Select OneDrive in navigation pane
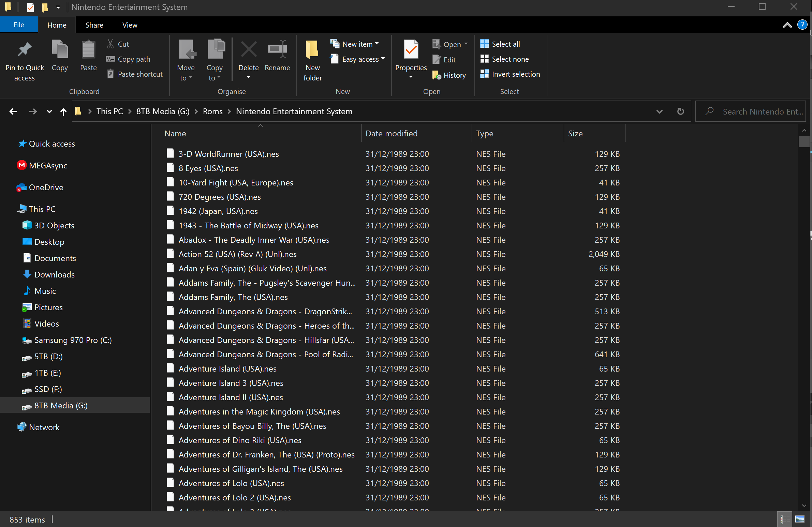812x527 pixels. [40, 187]
